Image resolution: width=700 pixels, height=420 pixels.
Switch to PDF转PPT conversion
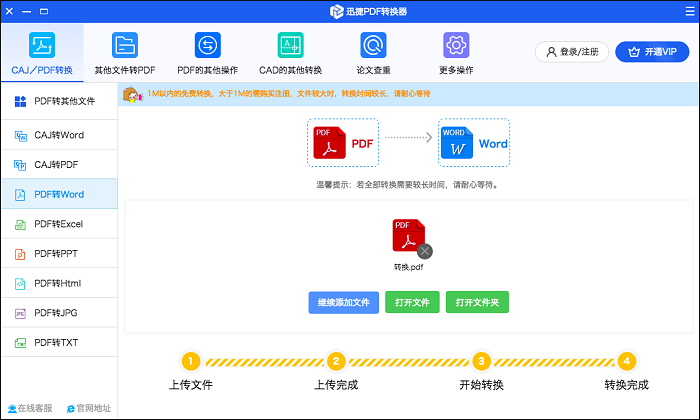pos(58,254)
